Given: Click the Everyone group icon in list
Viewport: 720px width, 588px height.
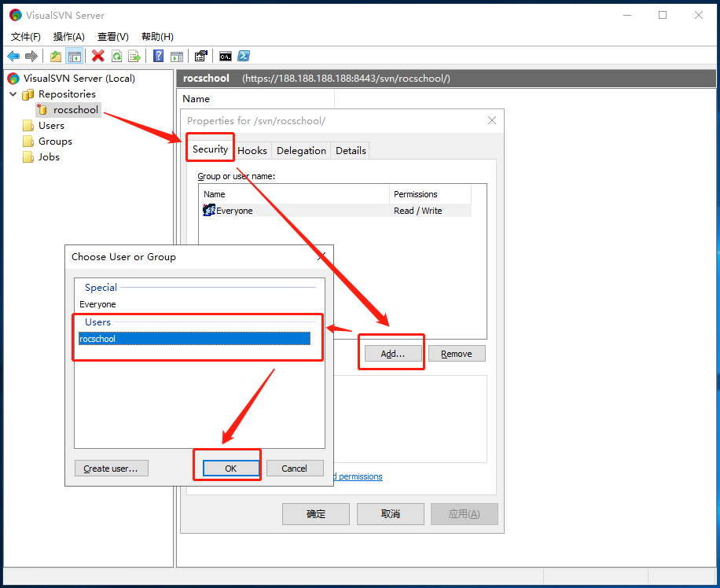Looking at the screenshot, I should (x=209, y=211).
